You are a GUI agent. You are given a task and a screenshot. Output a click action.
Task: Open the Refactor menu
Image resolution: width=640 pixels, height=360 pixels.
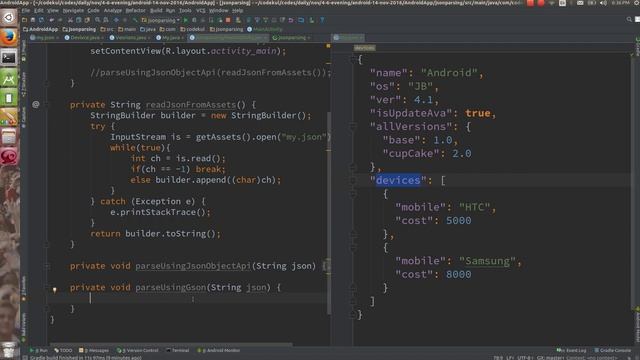coord(136,11)
